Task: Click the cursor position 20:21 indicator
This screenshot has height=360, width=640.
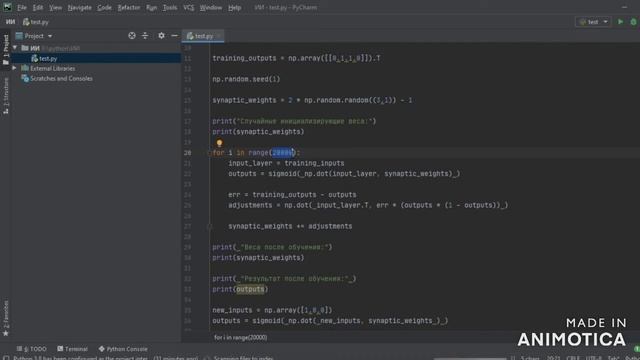Action: pos(553,358)
